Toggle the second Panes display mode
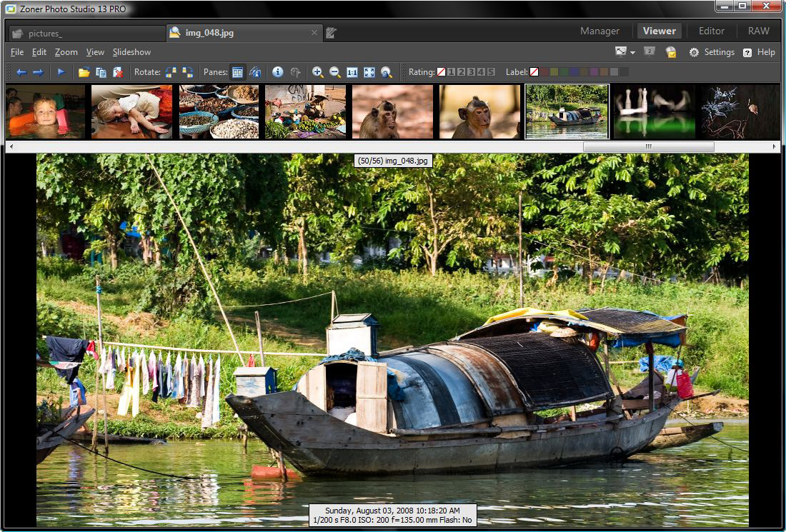 [x=255, y=71]
